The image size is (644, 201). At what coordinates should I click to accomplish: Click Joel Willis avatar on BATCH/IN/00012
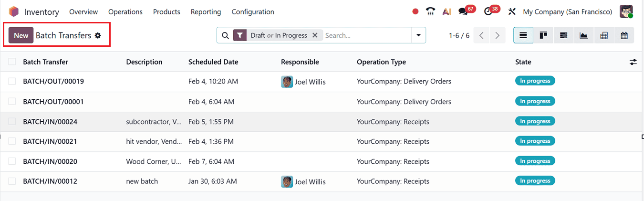tap(287, 181)
